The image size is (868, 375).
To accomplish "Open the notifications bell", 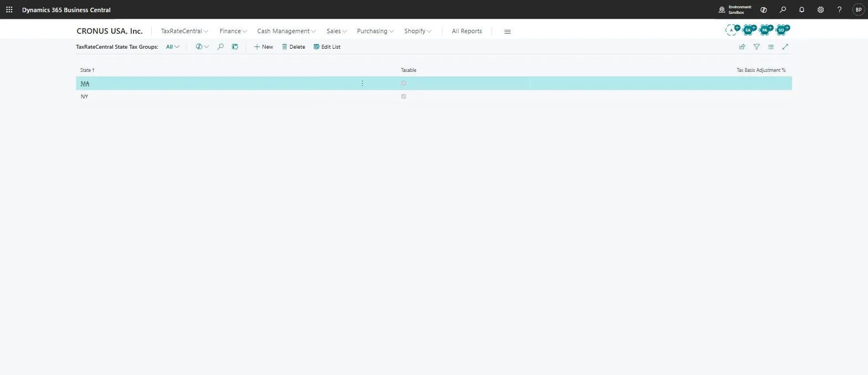I will (802, 10).
